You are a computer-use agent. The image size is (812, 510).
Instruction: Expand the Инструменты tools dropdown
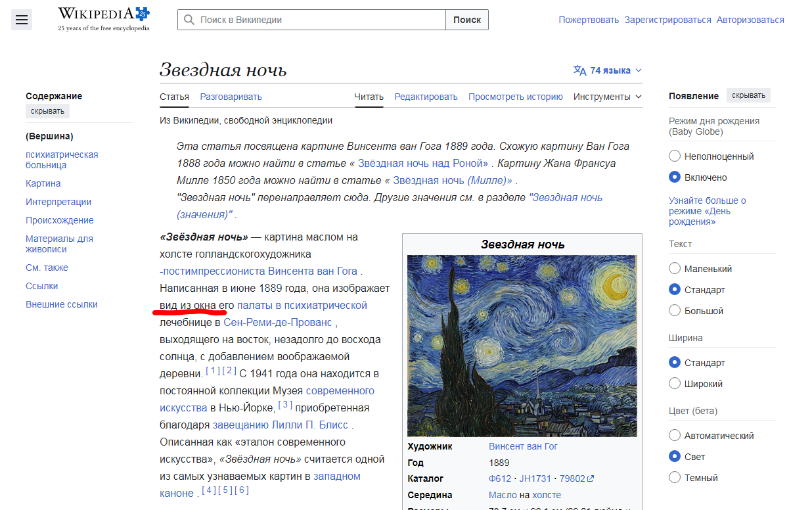click(608, 97)
